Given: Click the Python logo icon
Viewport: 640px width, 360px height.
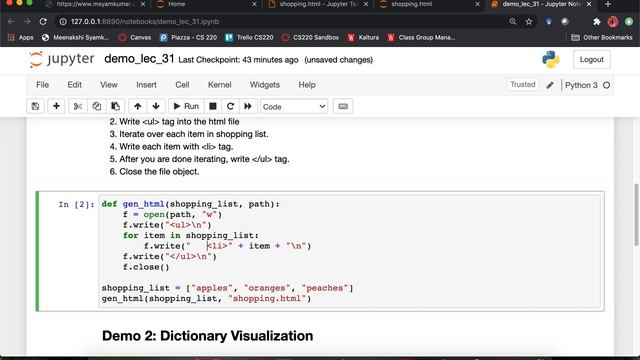Looking at the screenshot, I should (551, 60).
